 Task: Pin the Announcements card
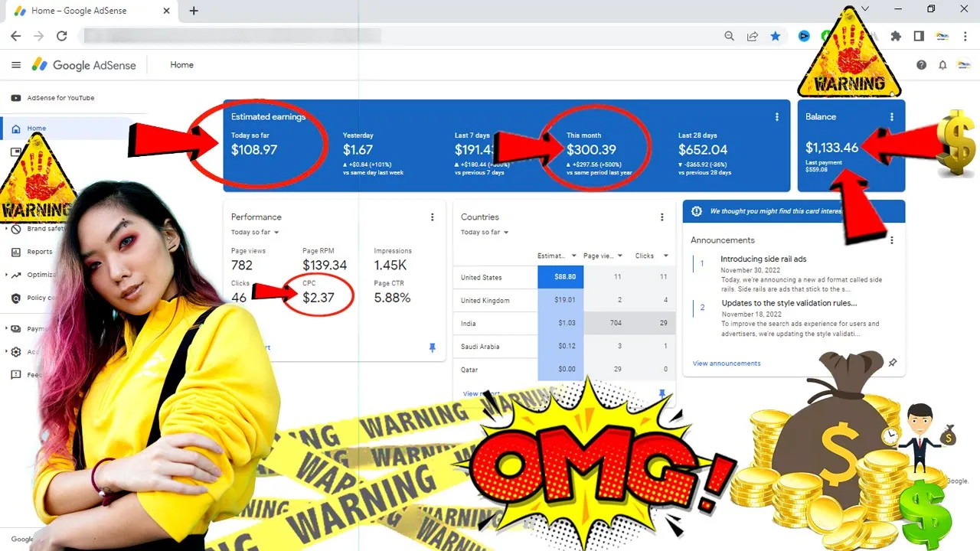(x=892, y=363)
